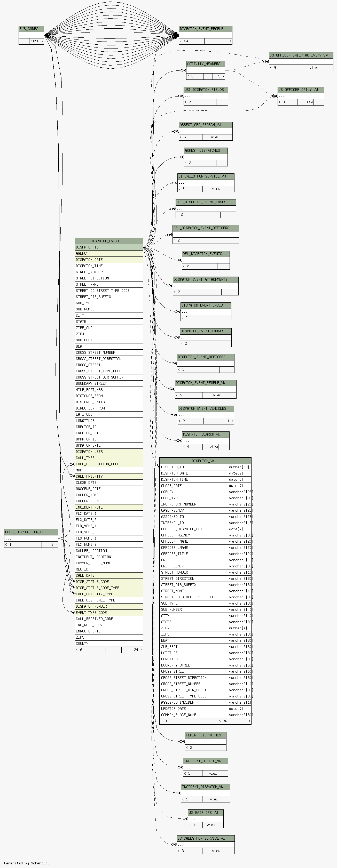Select CALL_PRIORITY column row
Viewport: 337px width, 868px height.
pyautogui.click(x=109, y=477)
